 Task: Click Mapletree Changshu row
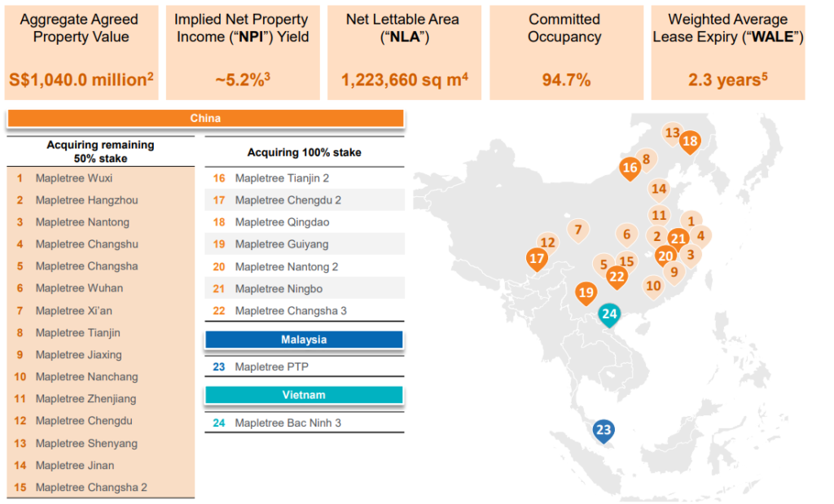100,244
